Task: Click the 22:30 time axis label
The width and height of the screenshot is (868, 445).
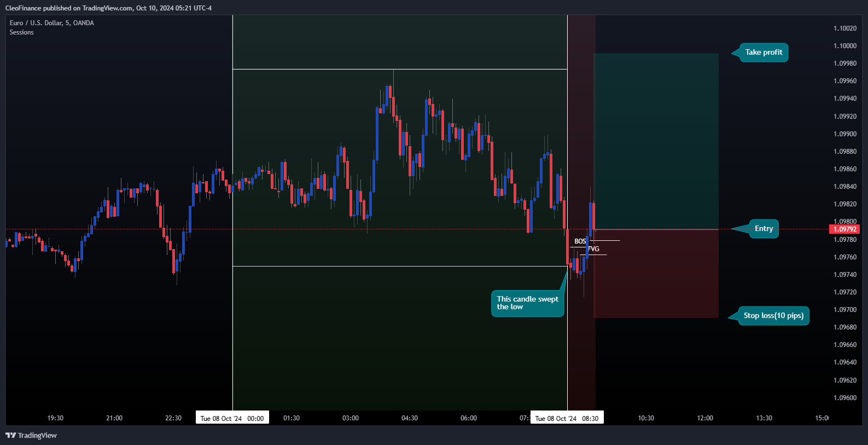Action: (173, 418)
